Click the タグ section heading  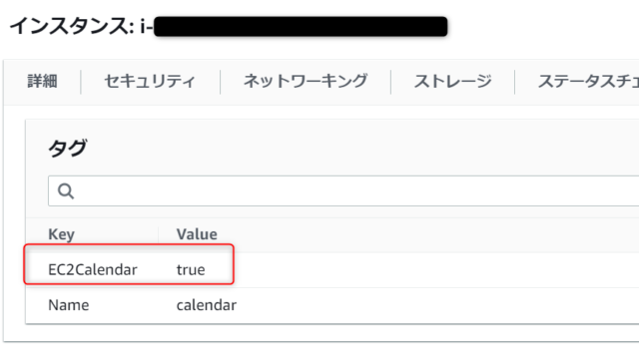click(x=68, y=148)
